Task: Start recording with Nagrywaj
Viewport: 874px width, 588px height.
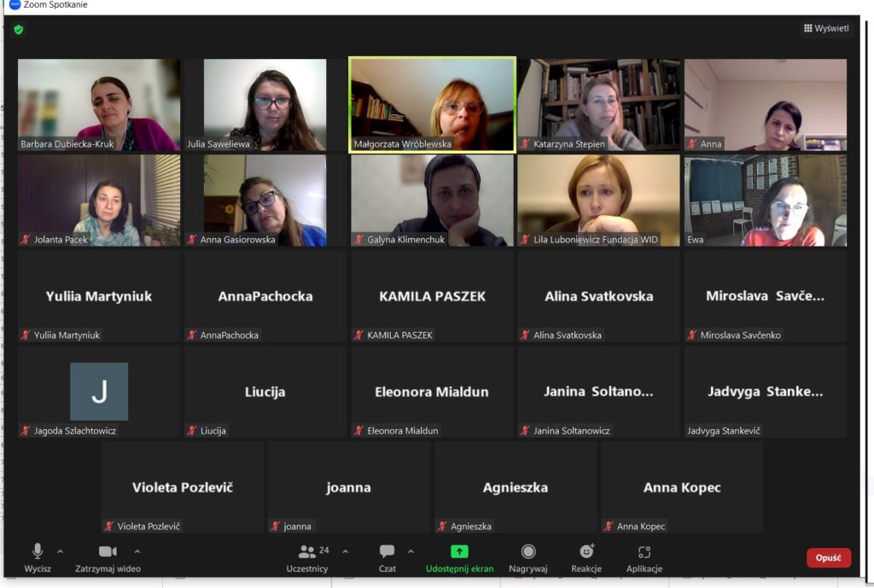Action: click(x=527, y=558)
